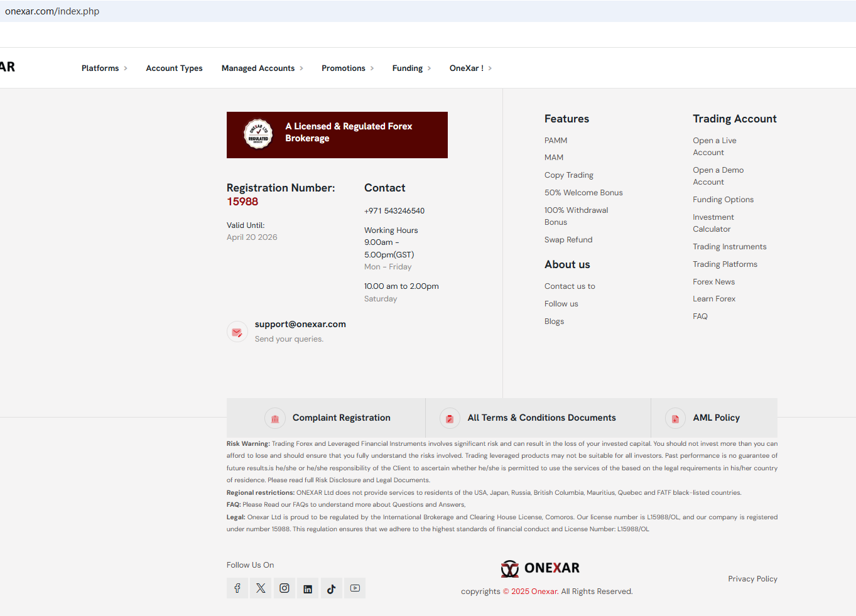This screenshot has width=856, height=616.
Task: Click the Privacy Policy link
Action: 752,579
